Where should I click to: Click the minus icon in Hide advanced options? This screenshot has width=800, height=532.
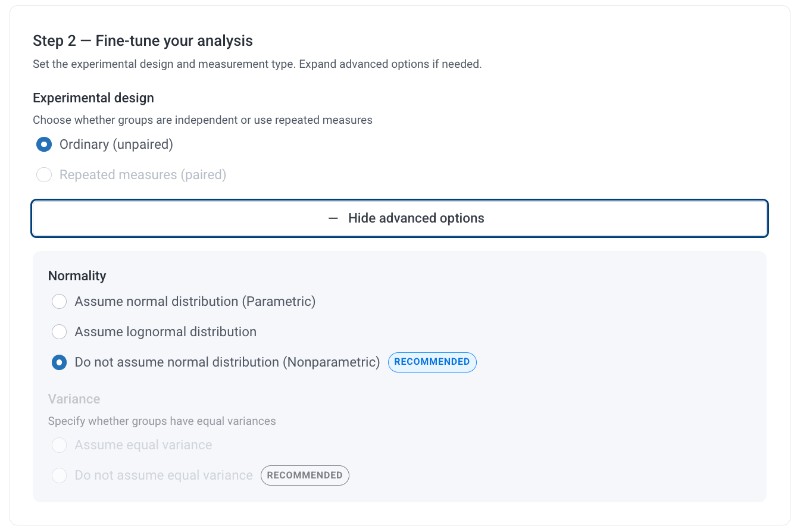[x=333, y=218]
